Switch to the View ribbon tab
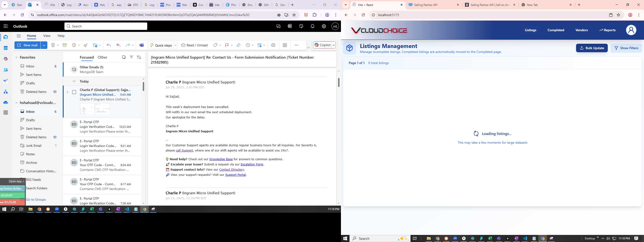The height and width of the screenshot is (242, 644). (47, 36)
